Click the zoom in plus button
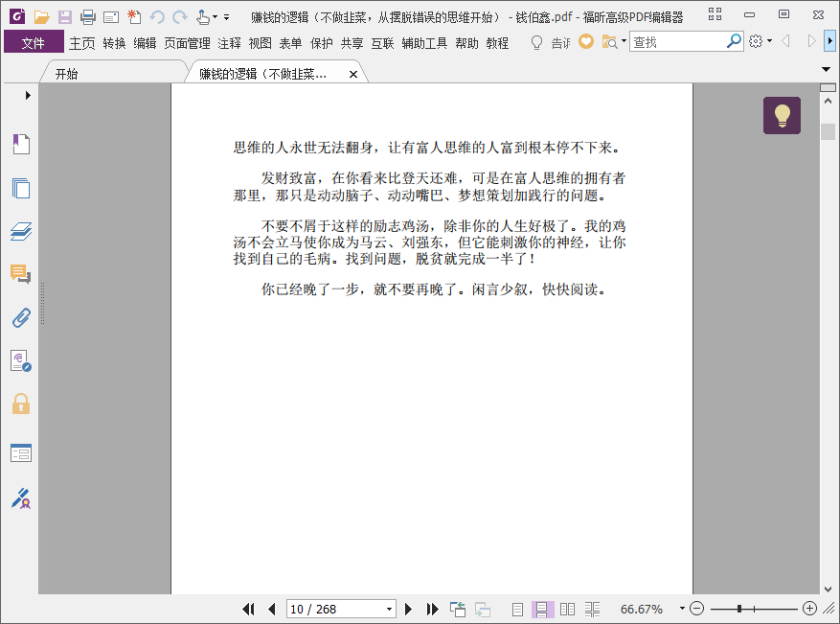 (x=809, y=609)
